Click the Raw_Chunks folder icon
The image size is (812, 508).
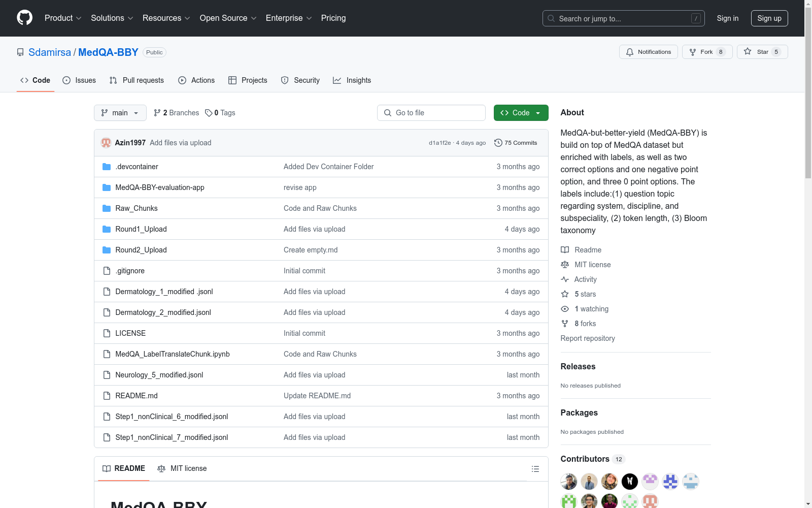(107, 208)
